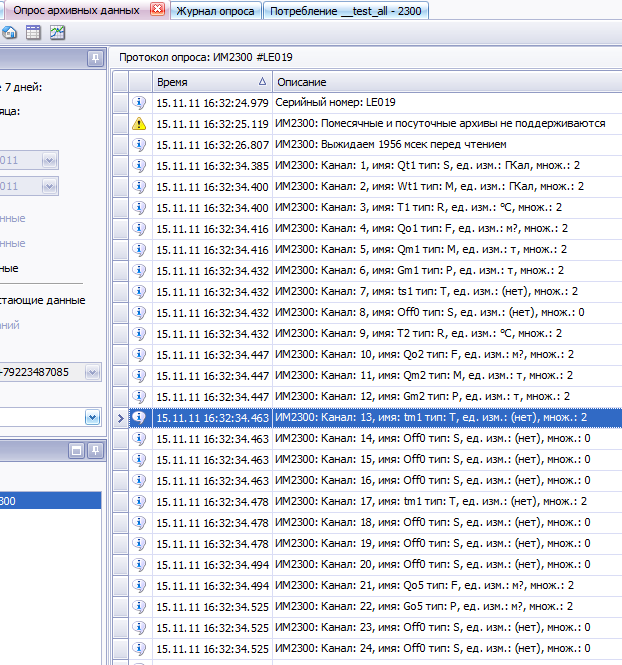Maximize the lower left panel
622x665 pixels.
[77, 450]
